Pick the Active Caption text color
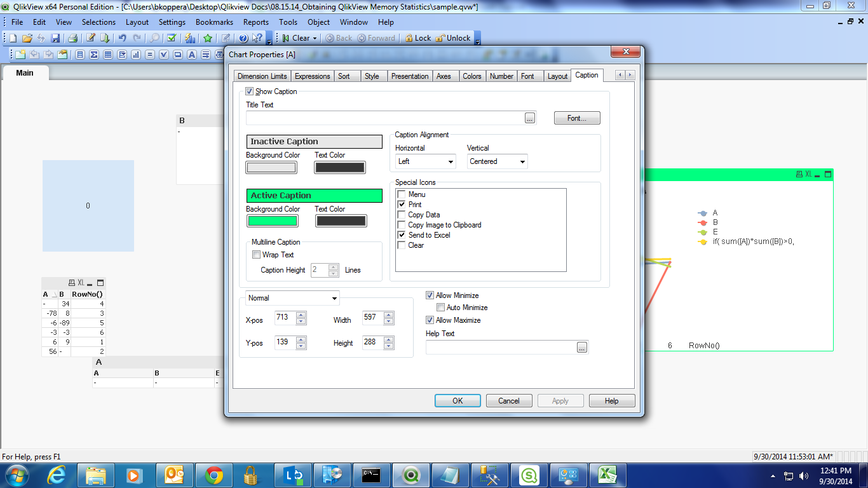This screenshot has width=868, height=488. [341, 221]
